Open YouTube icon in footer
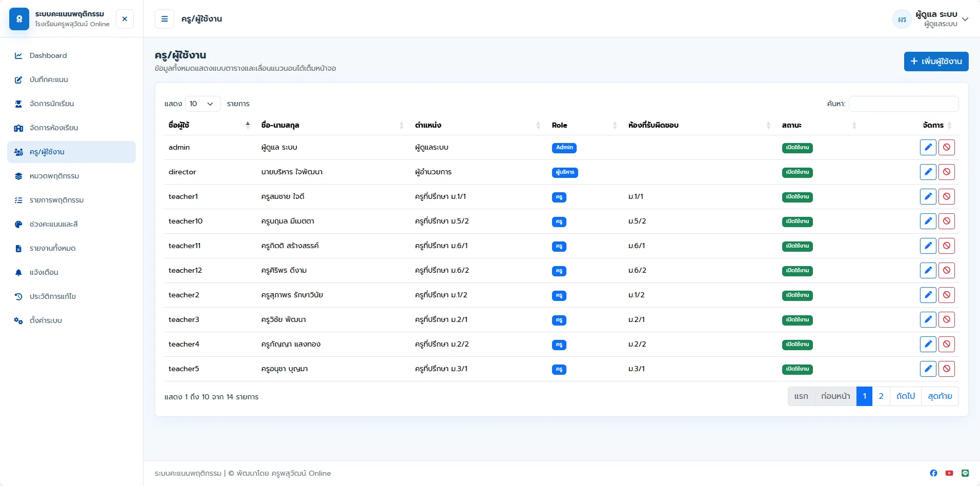This screenshot has width=980, height=486. click(x=949, y=473)
